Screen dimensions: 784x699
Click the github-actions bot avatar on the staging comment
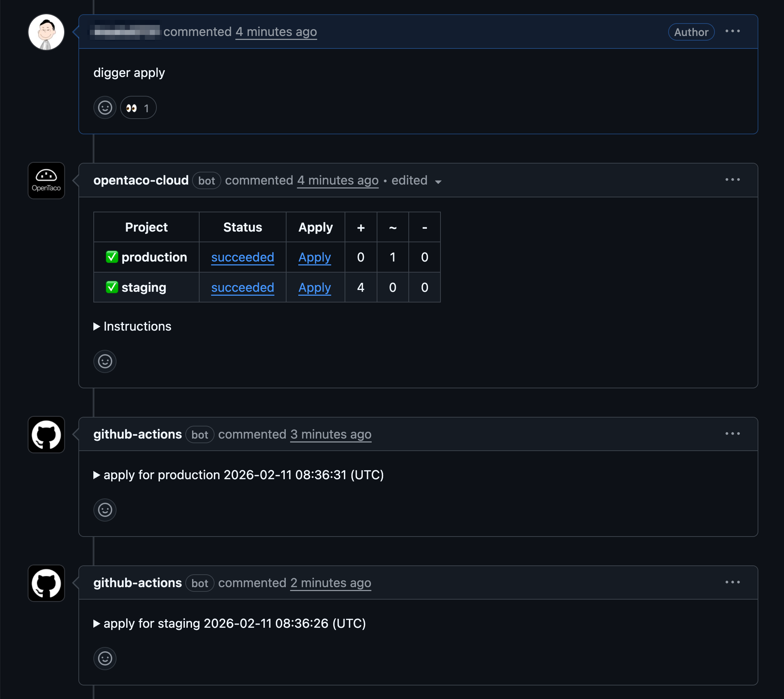[x=46, y=583]
